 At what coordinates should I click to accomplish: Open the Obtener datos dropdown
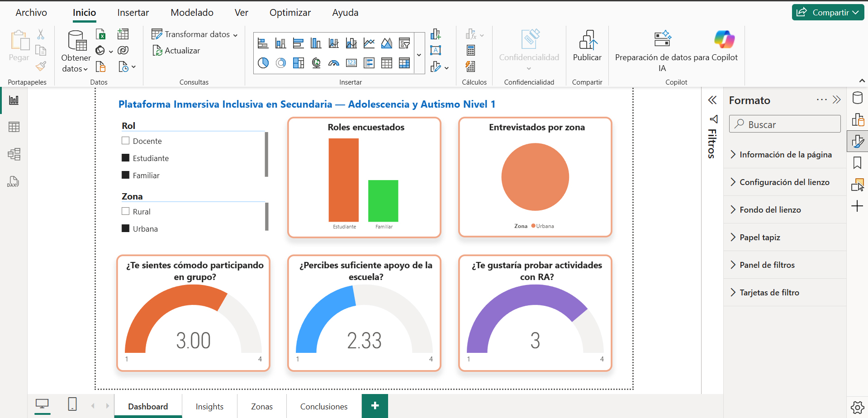(x=76, y=63)
